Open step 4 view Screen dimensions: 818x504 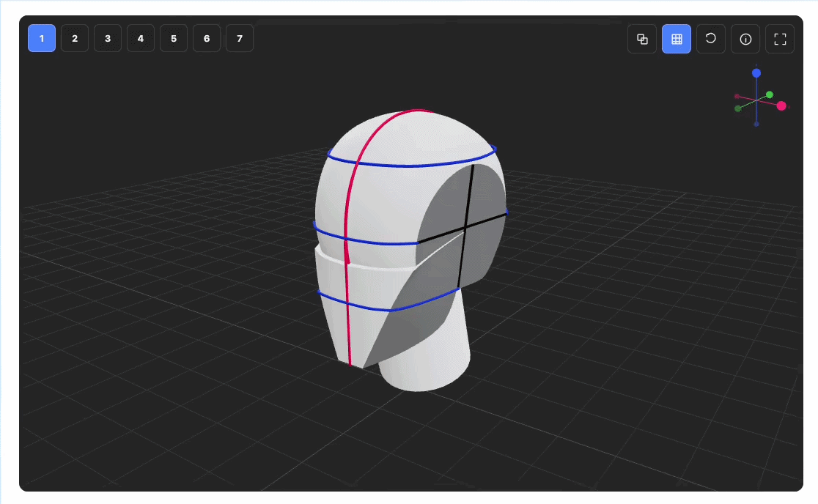pyautogui.click(x=140, y=38)
